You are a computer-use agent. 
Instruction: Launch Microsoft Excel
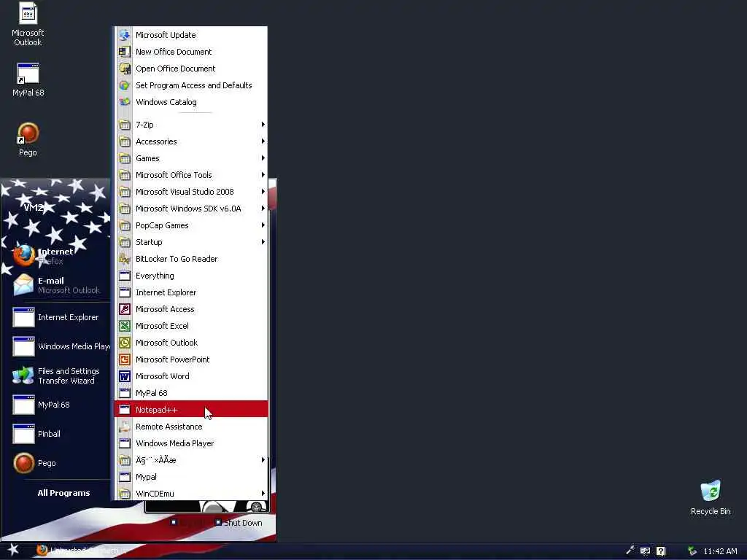click(x=190, y=326)
